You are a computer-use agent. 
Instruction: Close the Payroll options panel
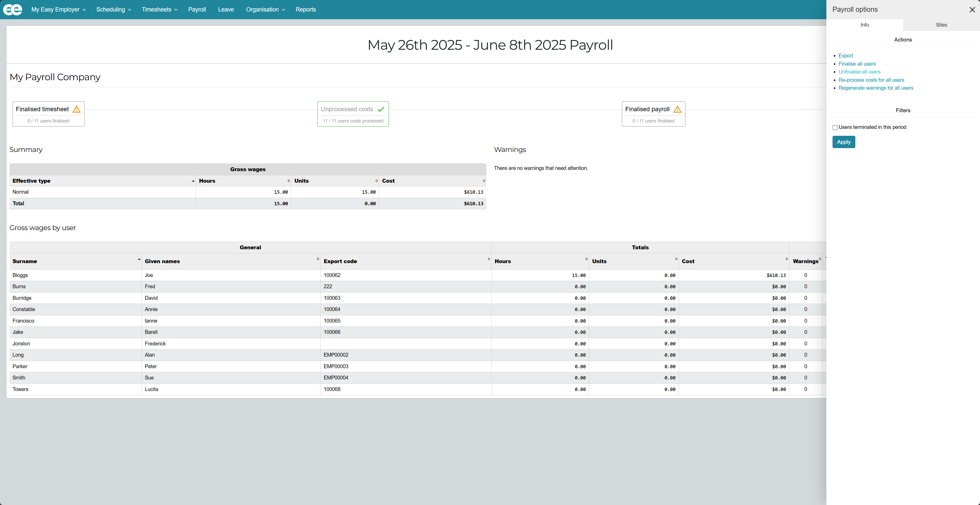972,9
